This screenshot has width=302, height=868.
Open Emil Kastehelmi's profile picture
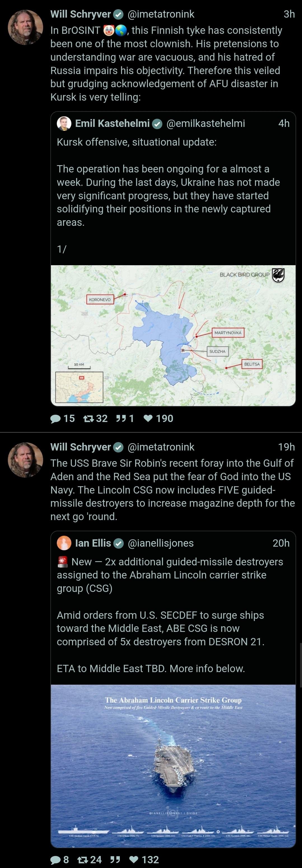coord(64,123)
